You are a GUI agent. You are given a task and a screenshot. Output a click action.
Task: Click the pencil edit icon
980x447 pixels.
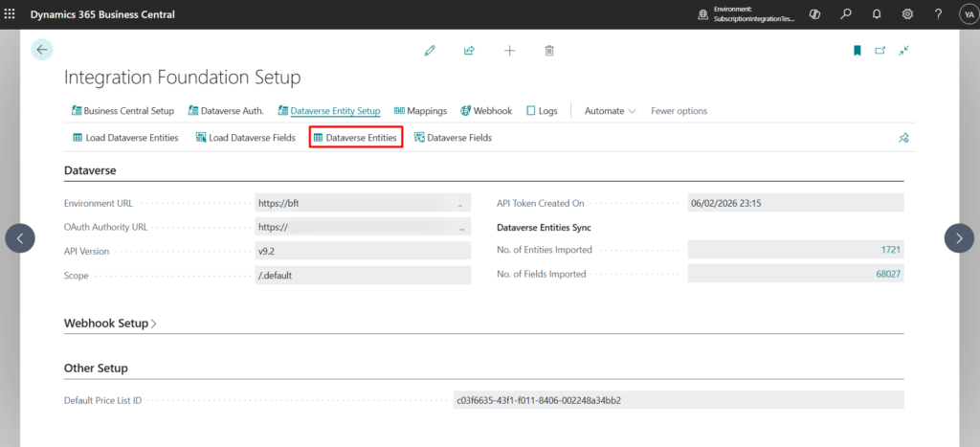430,51
